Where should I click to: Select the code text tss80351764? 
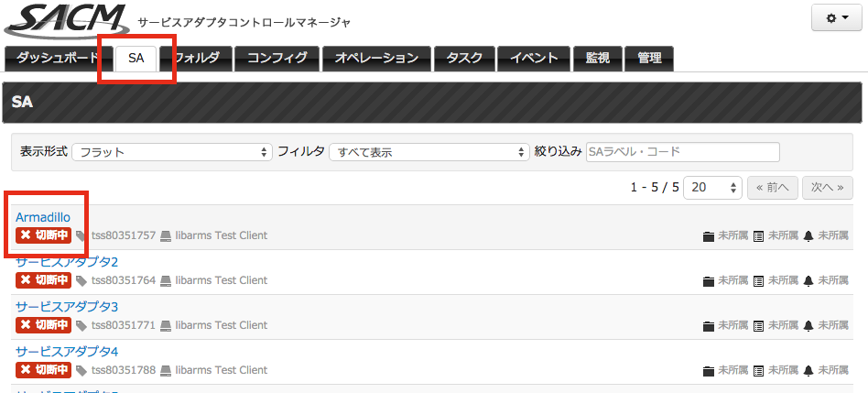[x=124, y=280]
